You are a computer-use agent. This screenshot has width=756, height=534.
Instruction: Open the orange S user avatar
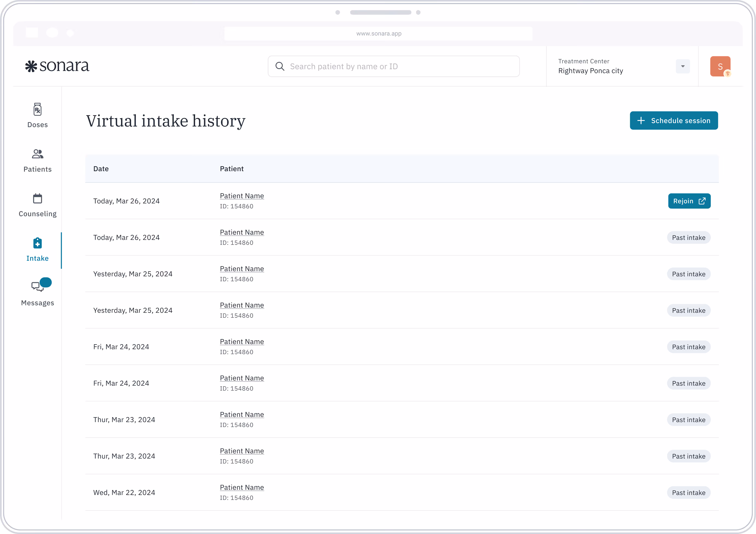click(x=720, y=66)
